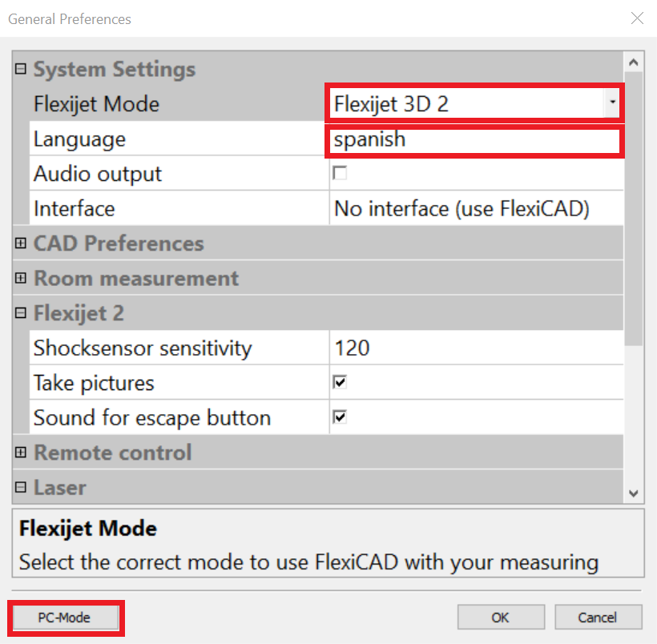The image size is (657, 644).
Task: Collapse the Laser section
Action: point(21,488)
